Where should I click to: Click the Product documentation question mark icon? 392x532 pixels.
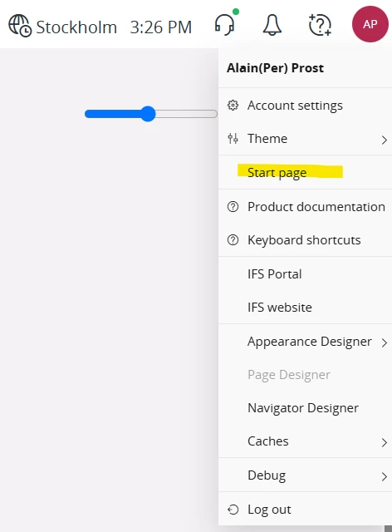(x=233, y=207)
